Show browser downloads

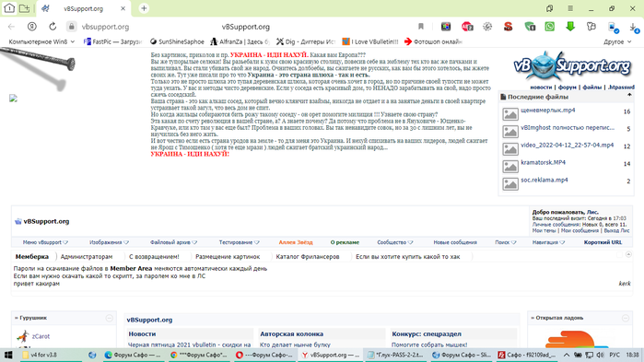(634, 28)
